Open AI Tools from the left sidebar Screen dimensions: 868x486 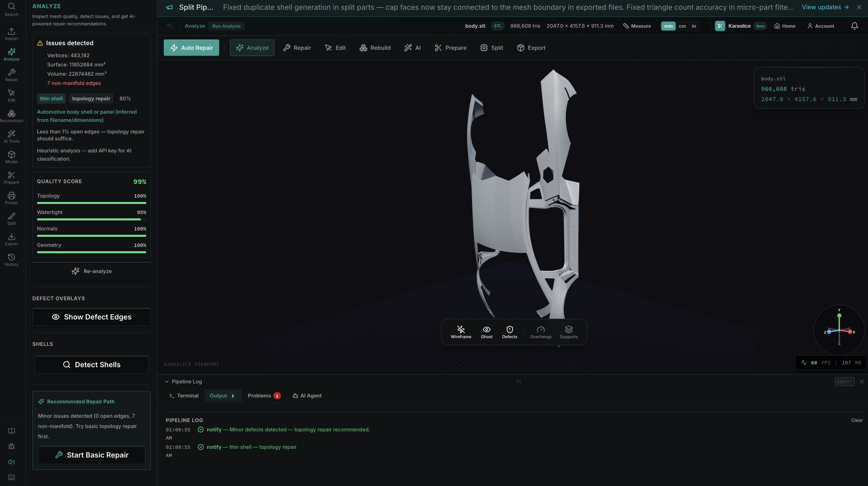point(12,136)
